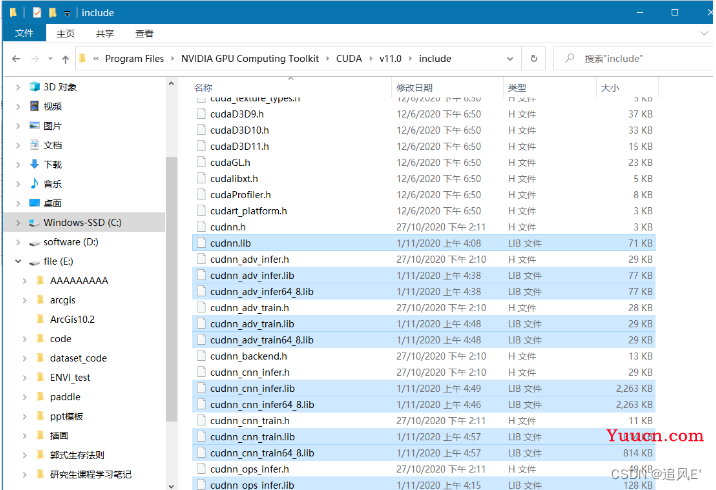Open recent locations dropdown arrow

coord(50,58)
